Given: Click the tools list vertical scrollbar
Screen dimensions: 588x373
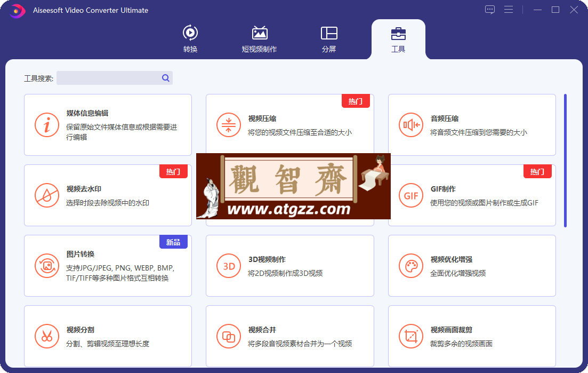Looking at the screenshot, I should [565, 161].
